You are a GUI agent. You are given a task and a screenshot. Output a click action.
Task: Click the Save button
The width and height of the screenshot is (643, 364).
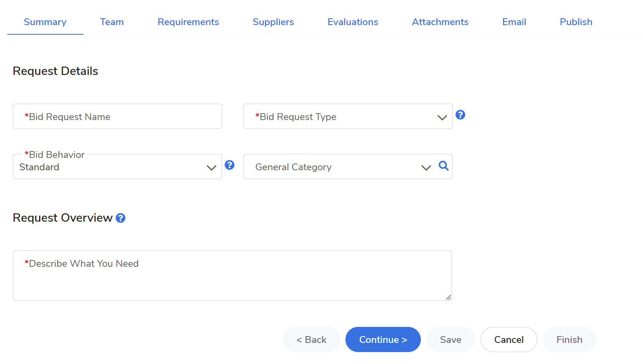(x=450, y=340)
